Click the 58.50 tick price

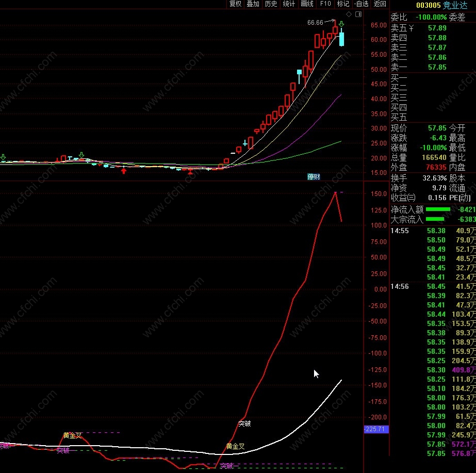(x=436, y=240)
